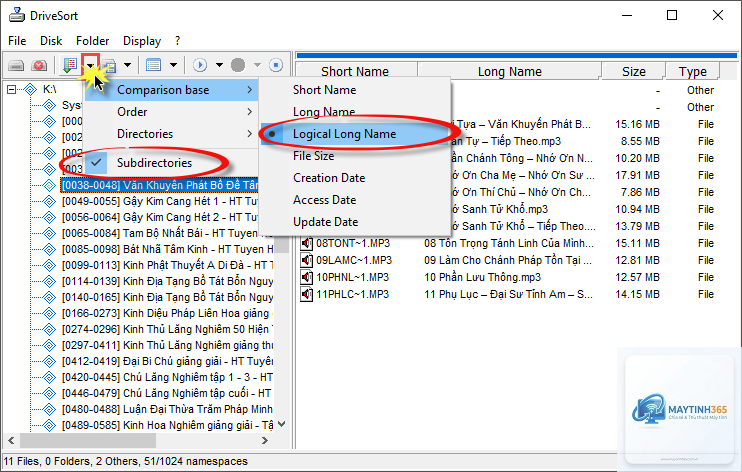The height and width of the screenshot is (472, 742).
Task: Choose Update Date as comparison base
Action: 355,222
